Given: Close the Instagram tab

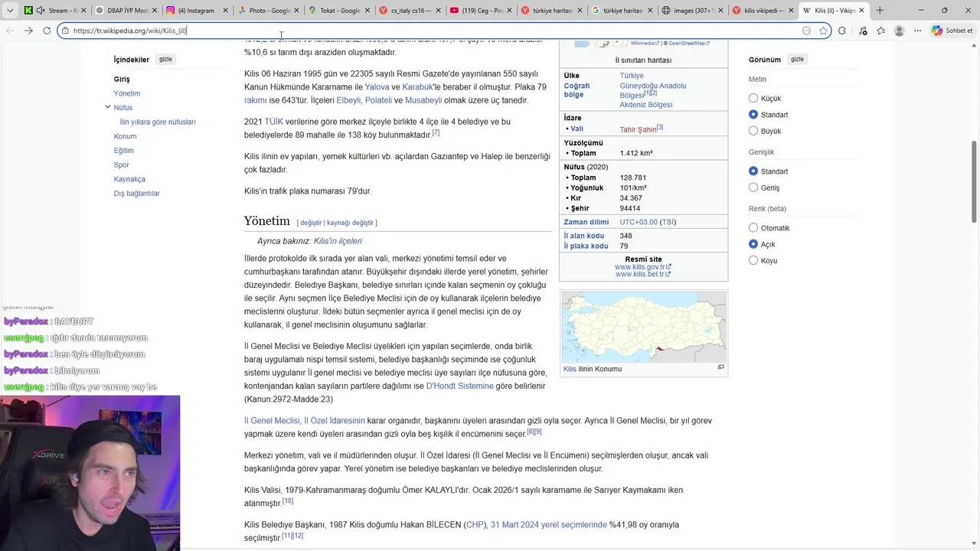Looking at the screenshot, I should [x=224, y=11].
